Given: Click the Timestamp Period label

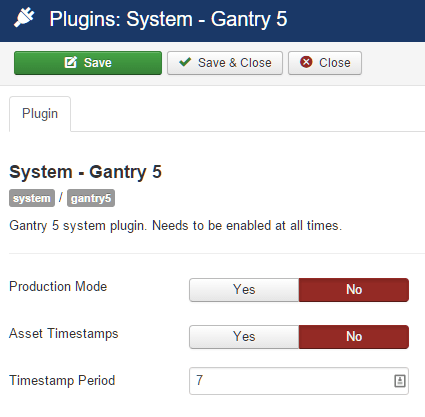Looking at the screenshot, I should pyautogui.click(x=62, y=380).
